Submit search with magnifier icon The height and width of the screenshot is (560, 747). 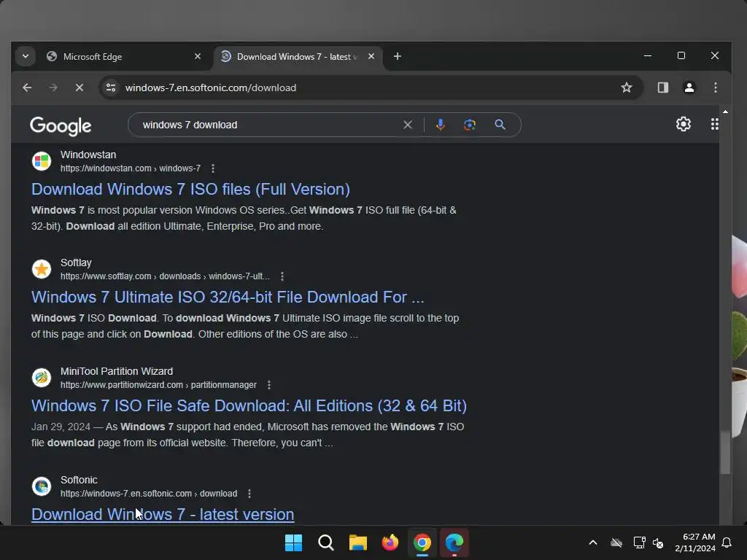(x=500, y=125)
